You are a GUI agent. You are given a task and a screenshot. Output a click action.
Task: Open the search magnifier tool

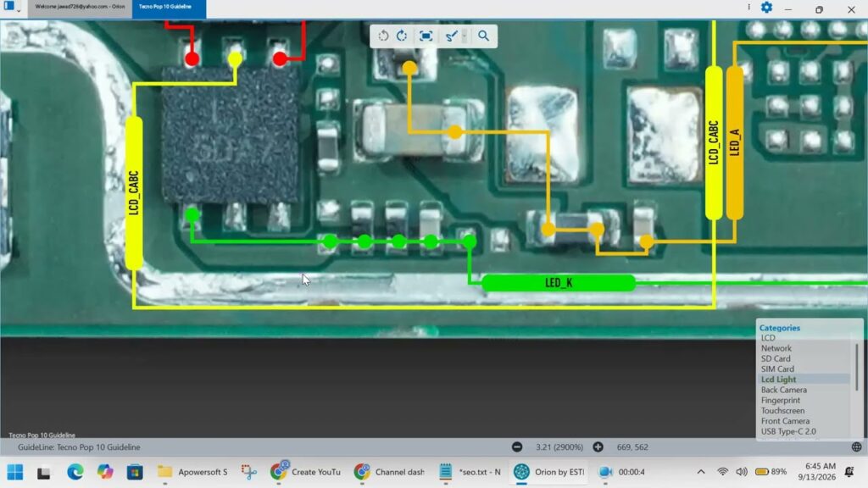click(x=483, y=36)
